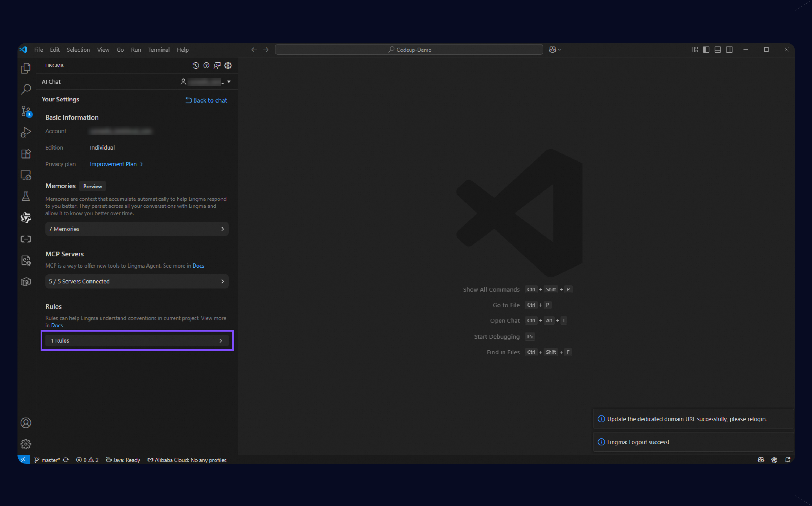
Task: Open the account dropdown in AI Chat
Action: coord(229,82)
